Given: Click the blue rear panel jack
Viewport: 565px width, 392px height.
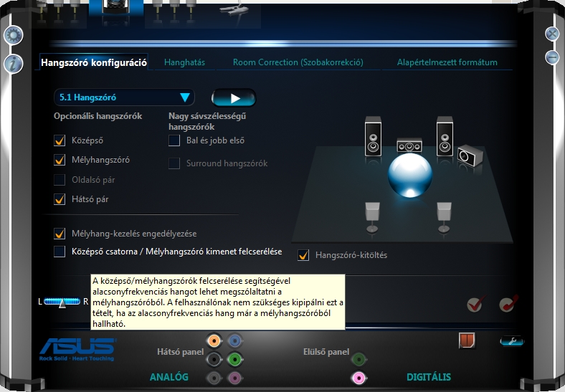Looking at the screenshot, I should click(x=235, y=340).
